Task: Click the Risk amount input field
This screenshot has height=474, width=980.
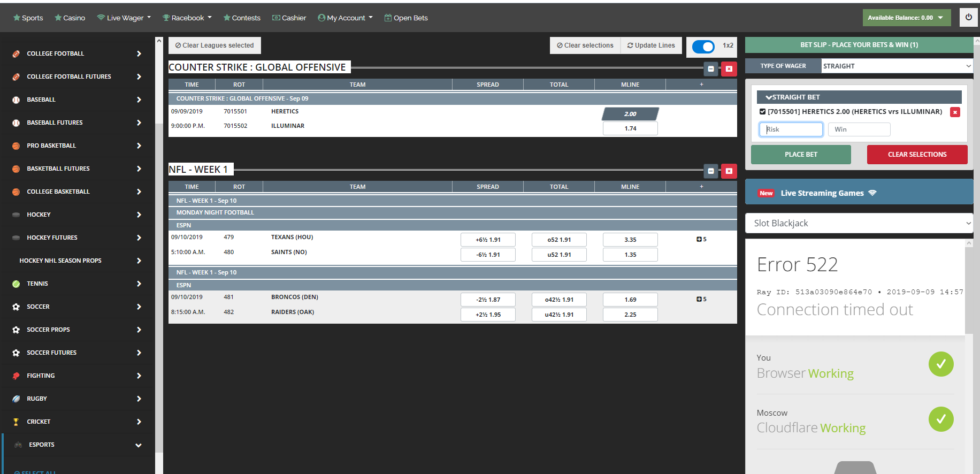Action: click(791, 129)
